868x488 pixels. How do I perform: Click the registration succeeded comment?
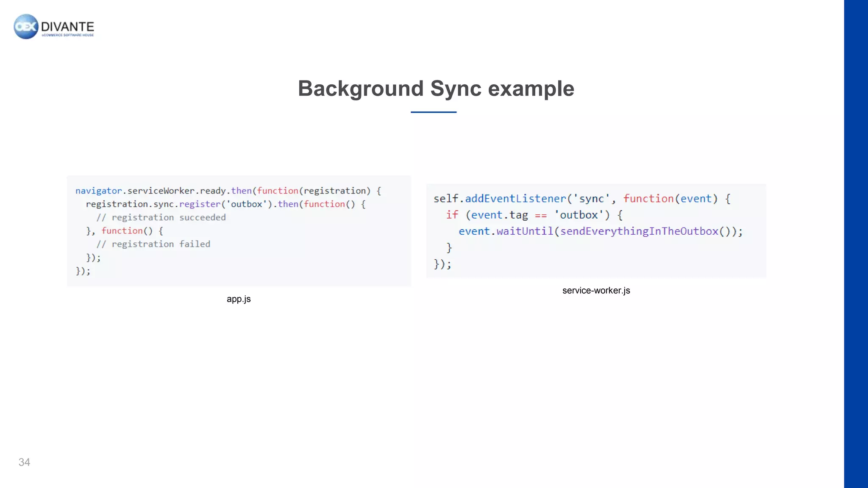tap(161, 218)
